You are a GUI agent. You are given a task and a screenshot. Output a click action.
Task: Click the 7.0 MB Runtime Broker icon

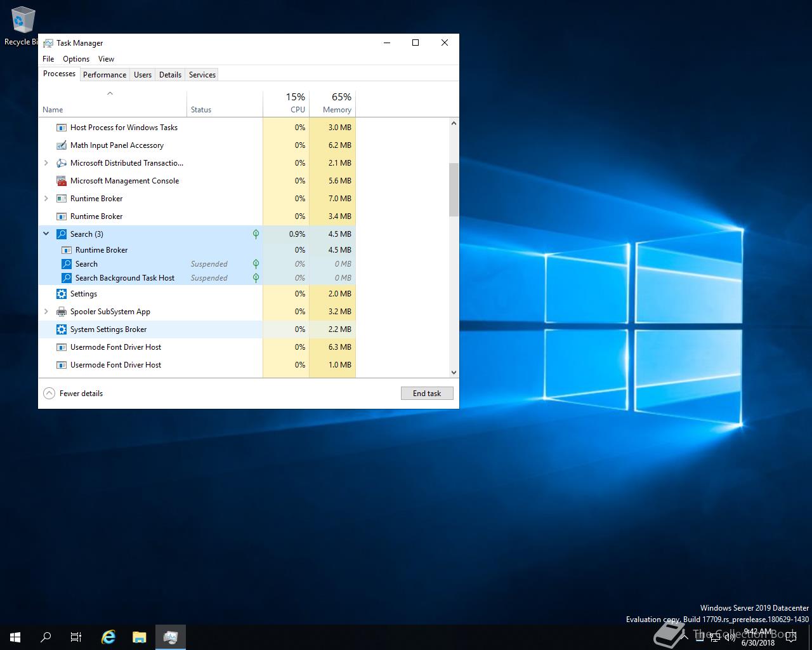coord(62,199)
